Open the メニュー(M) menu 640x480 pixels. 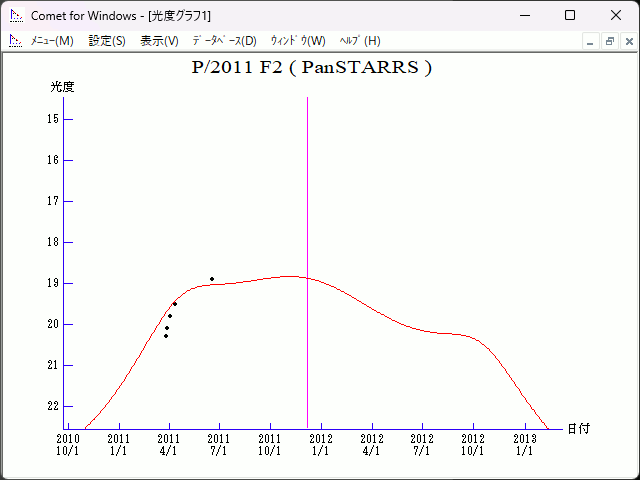pyautogui.click(x=52, y=41)
